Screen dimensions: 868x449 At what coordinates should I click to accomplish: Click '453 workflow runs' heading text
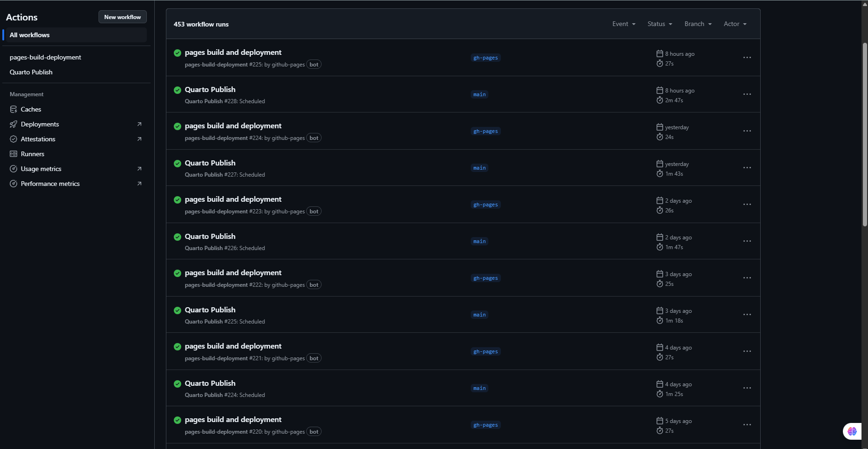[x=201, y=24]
